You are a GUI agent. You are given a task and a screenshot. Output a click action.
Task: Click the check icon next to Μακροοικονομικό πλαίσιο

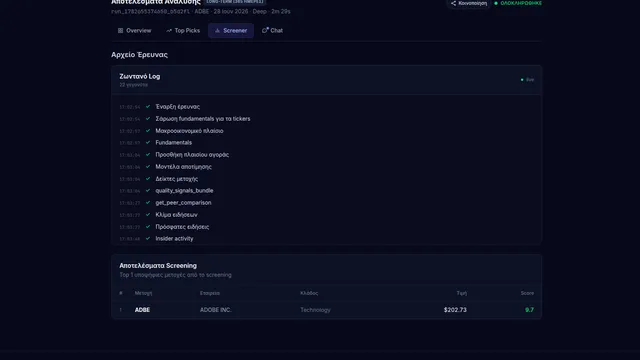coord(148,131)
